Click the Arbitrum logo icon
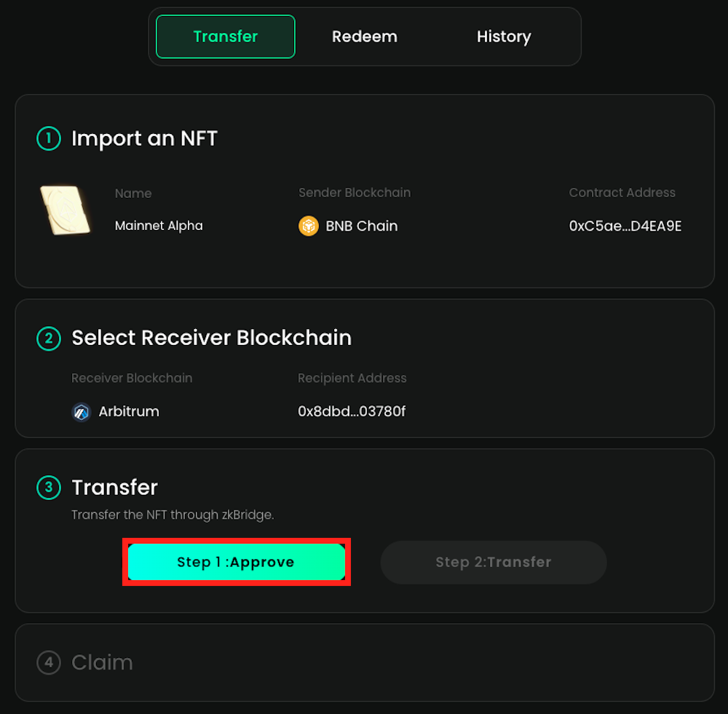Image resolution: width=728 pixels, height=714 pixels. 81,412
